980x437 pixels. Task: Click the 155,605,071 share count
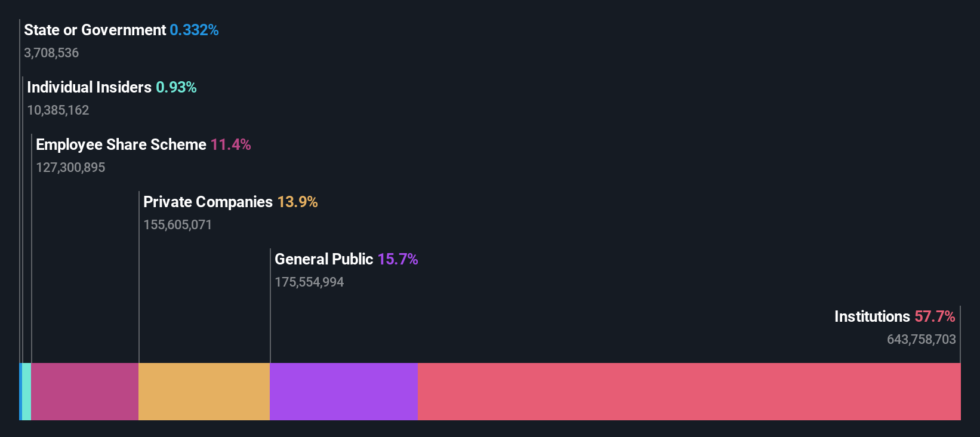click(x=177, y=224)
